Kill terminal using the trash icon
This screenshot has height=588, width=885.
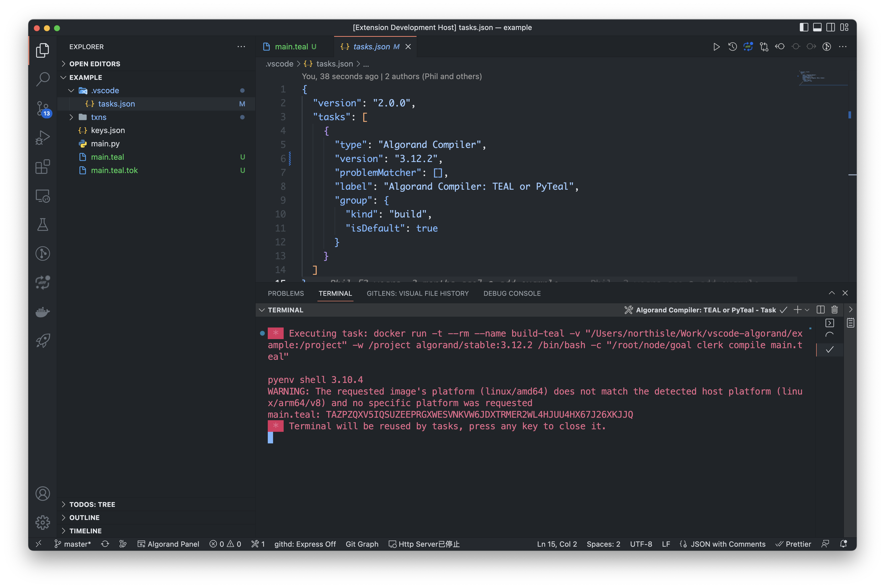(834, 310)
